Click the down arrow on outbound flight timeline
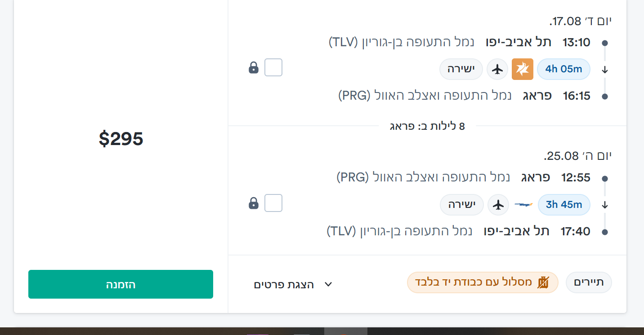 click(x=605, y=70)
